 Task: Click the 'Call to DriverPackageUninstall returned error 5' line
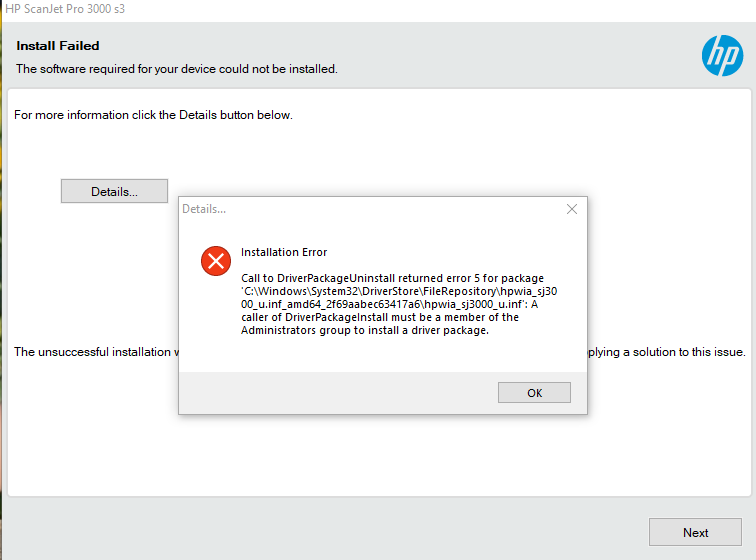coord(392,278)
